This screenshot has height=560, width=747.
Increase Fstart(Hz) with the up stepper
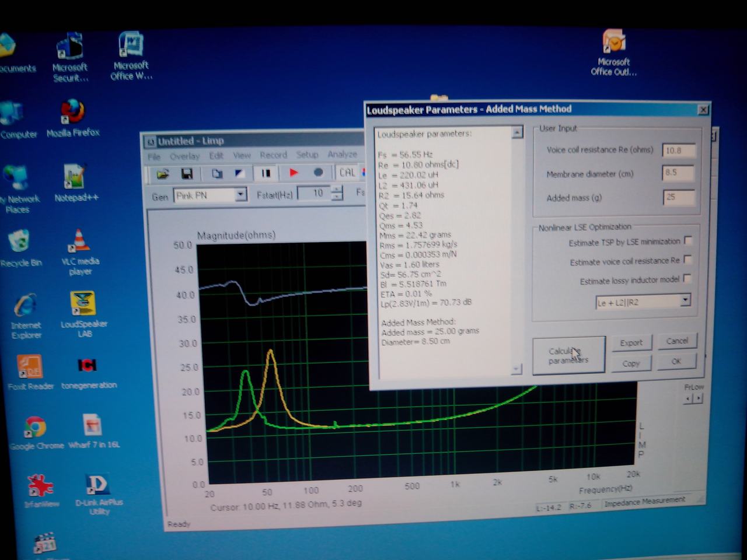pos(337,189)
